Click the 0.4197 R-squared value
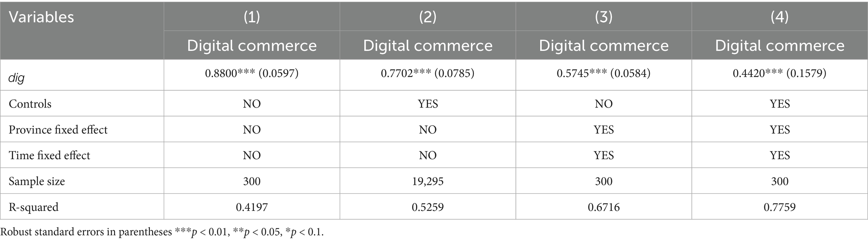The image size is (868, 242). 251,207
